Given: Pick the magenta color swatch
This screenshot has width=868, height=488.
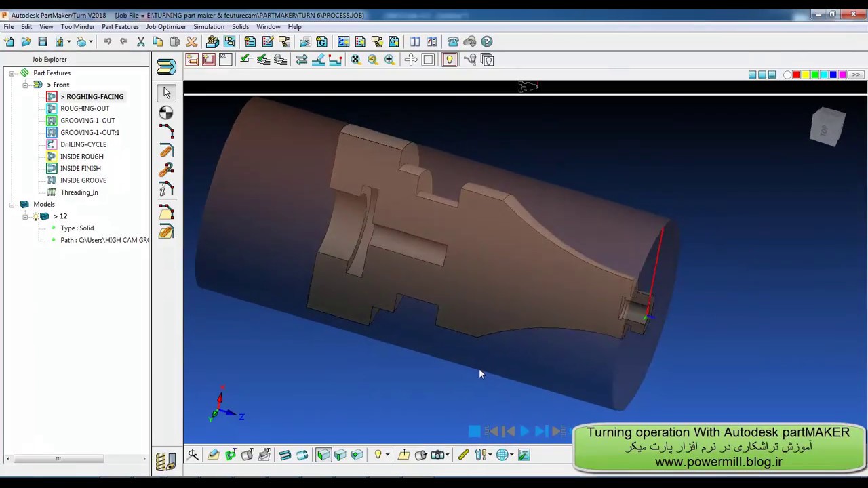Looking at the screenshot, I should coord(842,75).
